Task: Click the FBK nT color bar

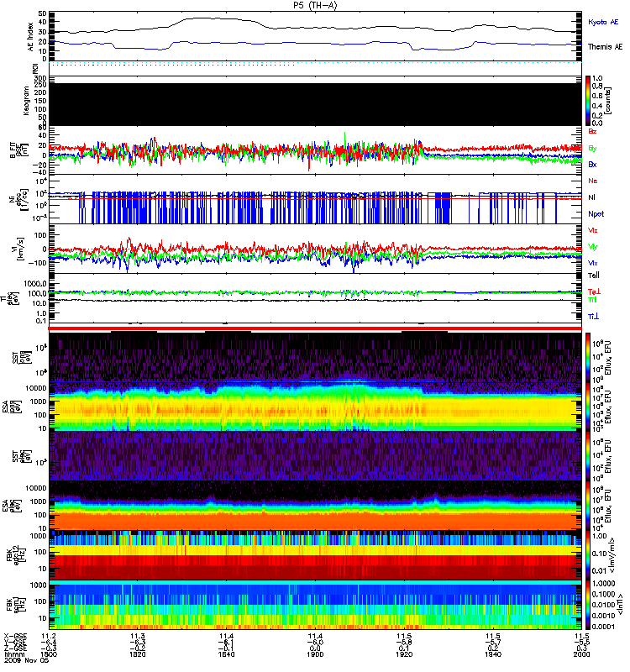Action: click(x=588, y=605)
